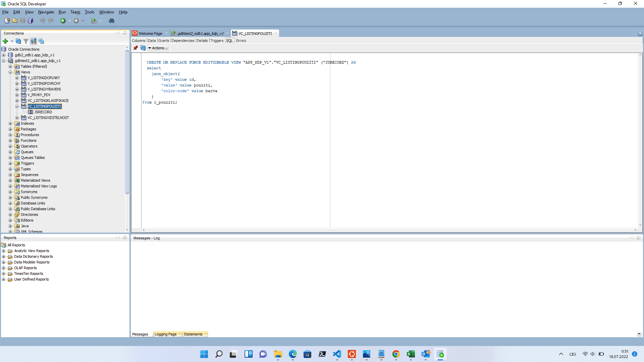The image size is (644, 362).
Task: Open Visual Studio Code from taskbar
Action: [337, 354]
